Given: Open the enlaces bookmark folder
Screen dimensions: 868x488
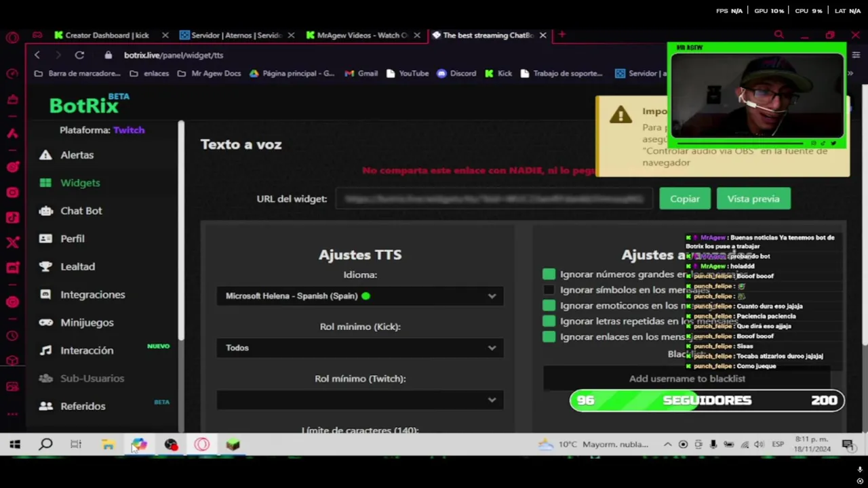Looking at the screenshot, I should [x=149, y=73].
